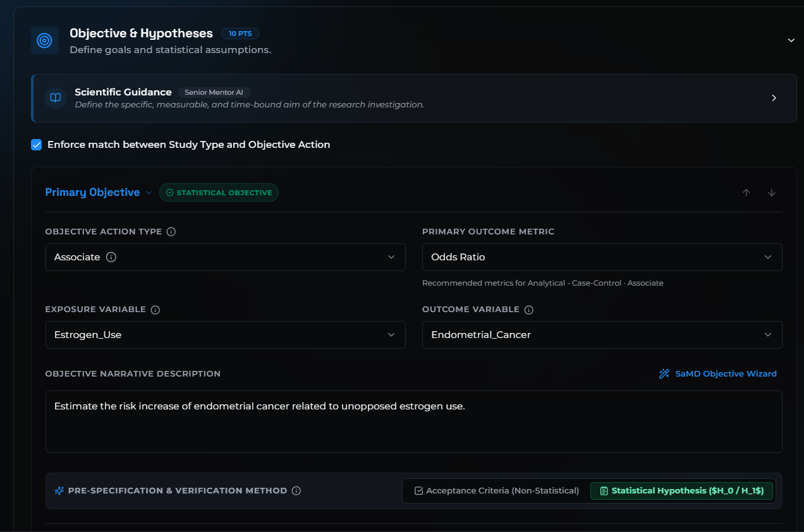Click into the objective narrative description textbox
This screenshot has width=804, height=532.
click(x=414, y=421)
